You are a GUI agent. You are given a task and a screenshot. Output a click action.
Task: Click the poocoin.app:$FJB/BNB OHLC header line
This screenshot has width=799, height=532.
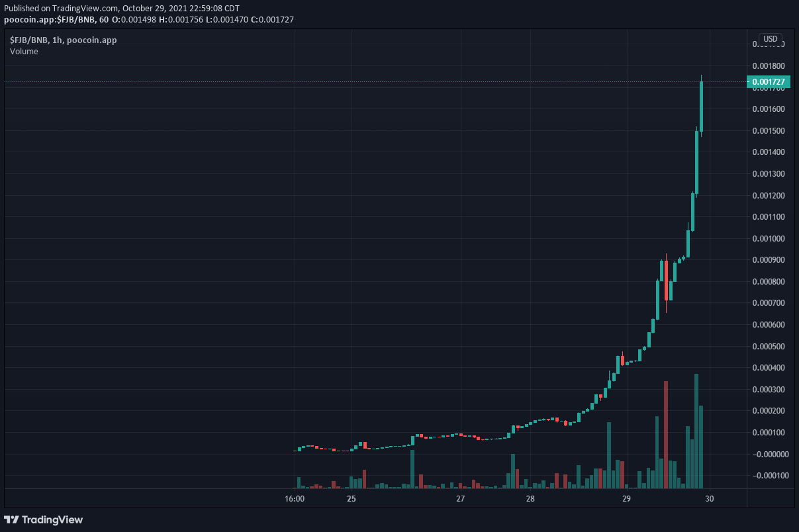click(149, 19)
